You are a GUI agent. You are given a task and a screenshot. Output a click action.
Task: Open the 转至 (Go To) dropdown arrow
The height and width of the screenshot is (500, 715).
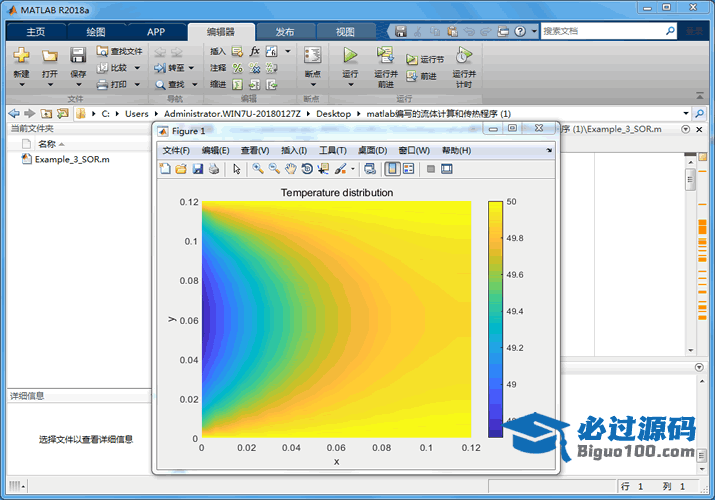191,68
